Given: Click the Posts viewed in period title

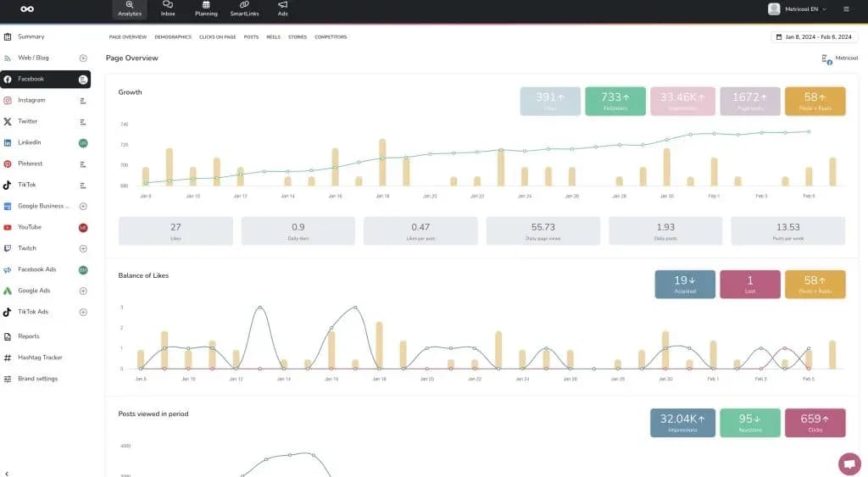Looking at the screenshot, I should (x=153, y=414).
